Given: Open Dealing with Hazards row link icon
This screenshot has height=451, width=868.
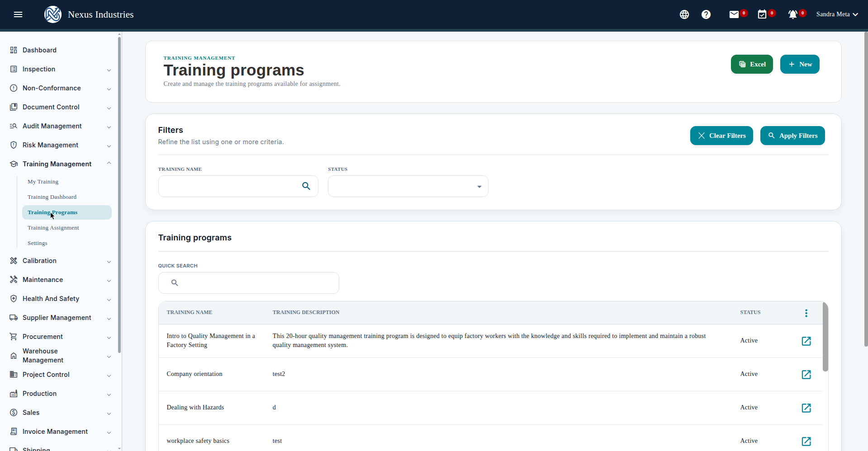Looking at the screenshot, I should pos(806,408).
